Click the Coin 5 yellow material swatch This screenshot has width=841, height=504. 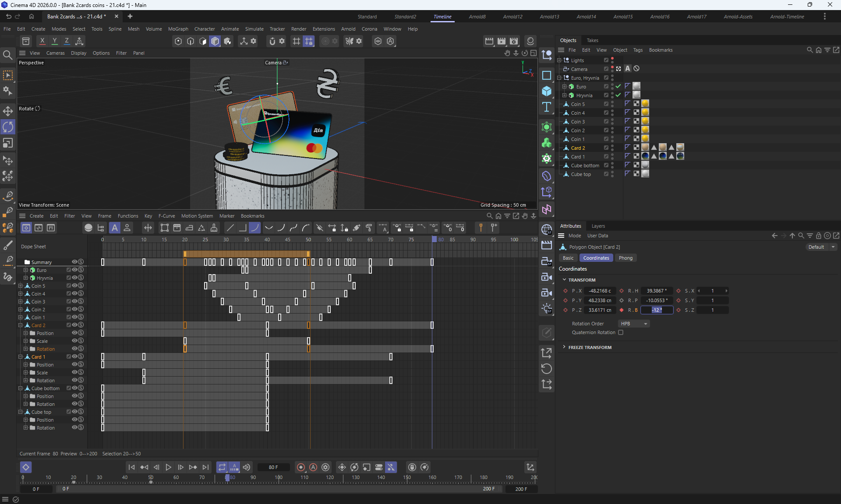[x=645, y=104]
